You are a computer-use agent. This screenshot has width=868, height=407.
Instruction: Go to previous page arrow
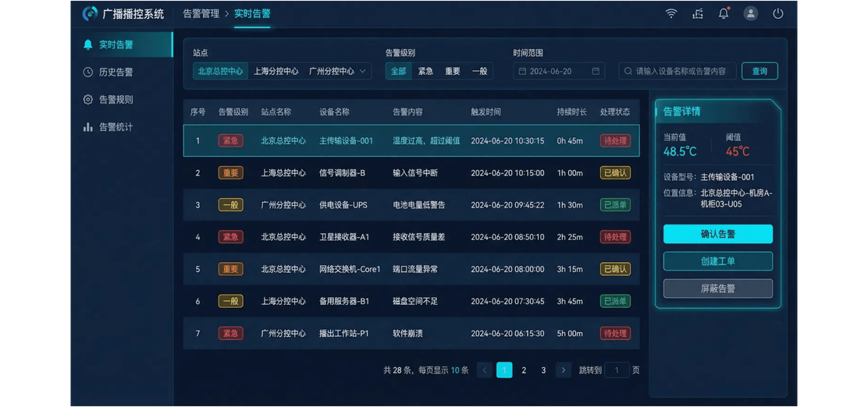pyautogui.click(x=485, y=370)
